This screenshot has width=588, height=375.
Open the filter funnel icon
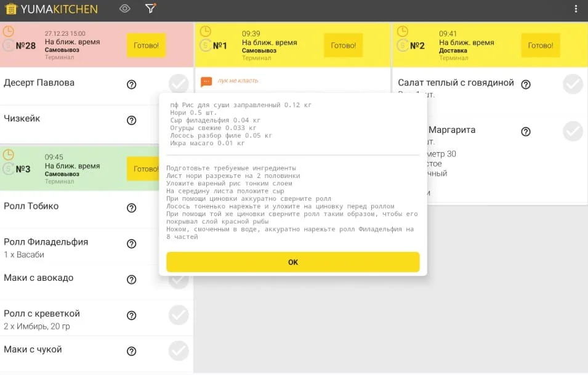(150, 8)
